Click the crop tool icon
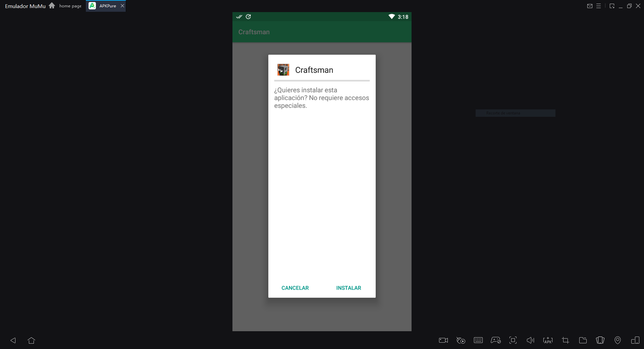The width and height of the screenshot is (644, 349). coord(566,340)
